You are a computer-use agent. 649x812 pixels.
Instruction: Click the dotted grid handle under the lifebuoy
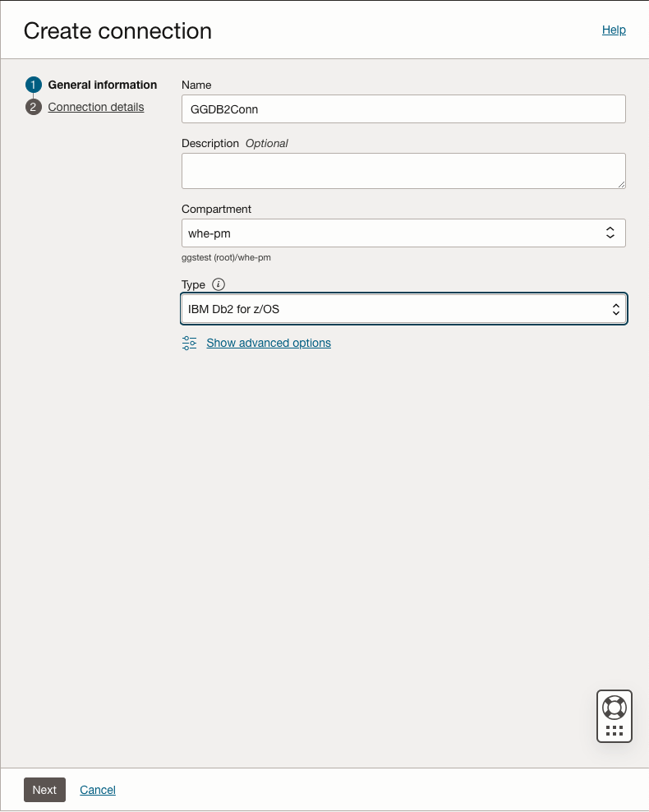coord(614,730)
